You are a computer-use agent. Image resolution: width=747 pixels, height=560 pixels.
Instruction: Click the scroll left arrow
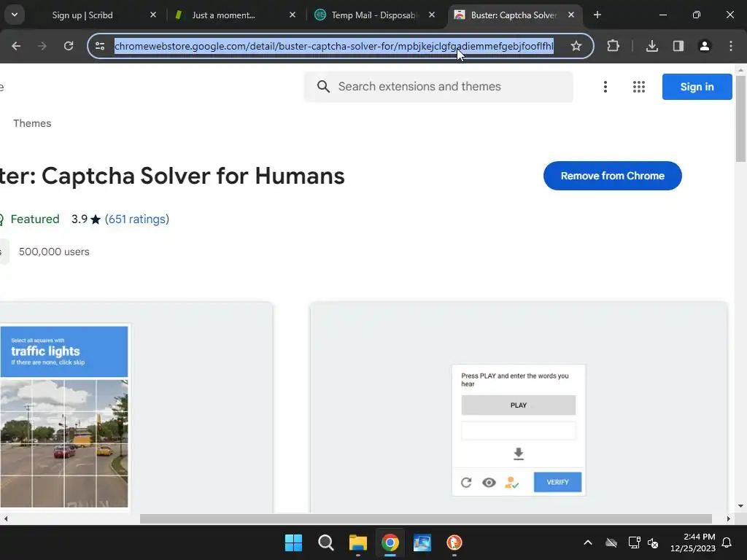point(6,518)
